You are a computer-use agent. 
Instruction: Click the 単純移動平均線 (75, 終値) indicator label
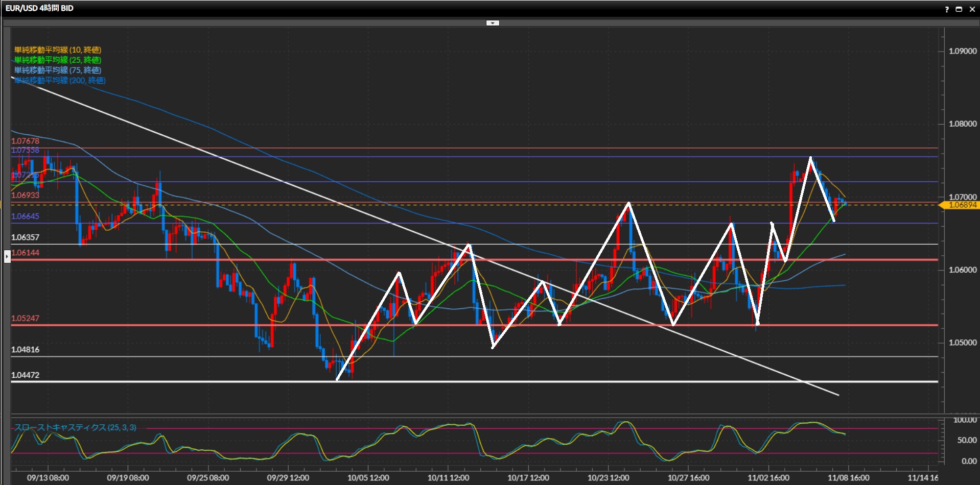[x=58, y=70]
